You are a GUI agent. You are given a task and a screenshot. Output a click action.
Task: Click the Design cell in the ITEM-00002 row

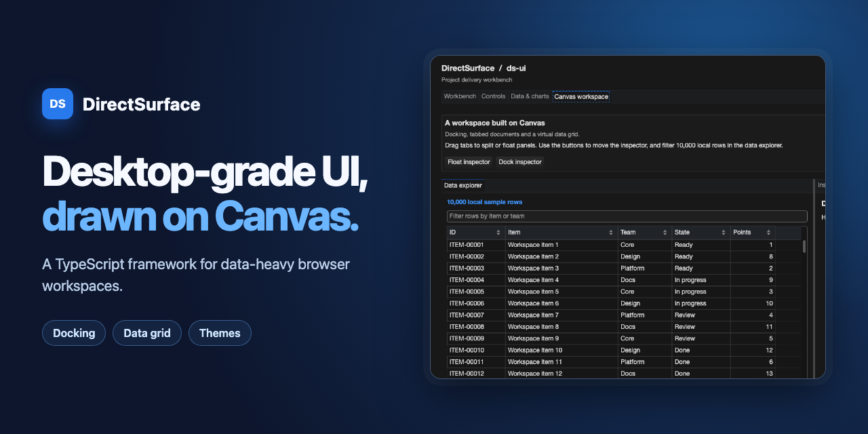tap(645, 257)
